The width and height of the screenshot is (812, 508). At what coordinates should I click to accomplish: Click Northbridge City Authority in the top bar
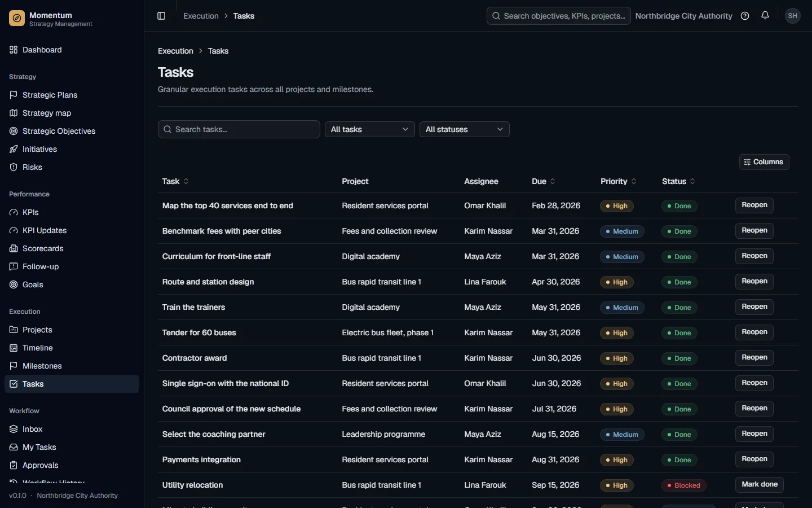(x=683, y=16)
